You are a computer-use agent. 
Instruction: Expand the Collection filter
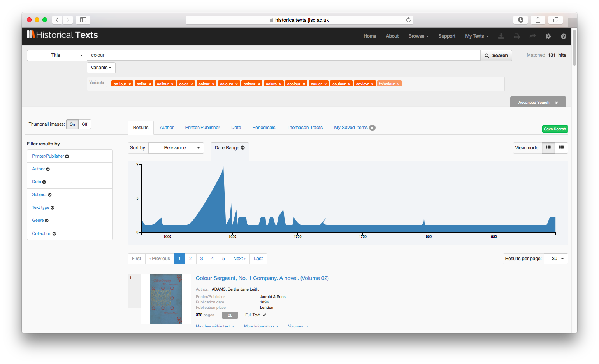coord(44,233)
